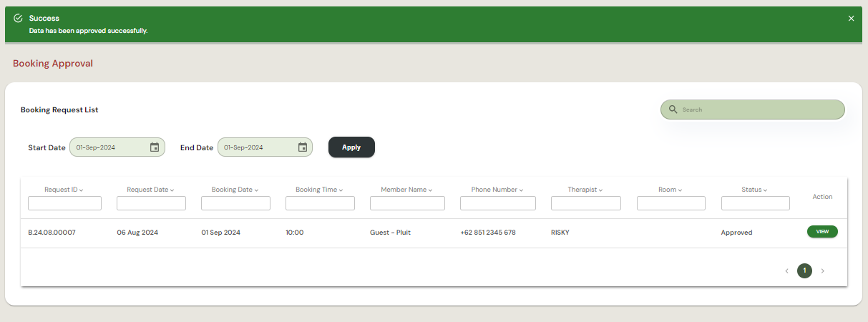Viewport: 868px width, 322px height.
Task: Click the Phone Number filter field
Action: pos(497,203)
